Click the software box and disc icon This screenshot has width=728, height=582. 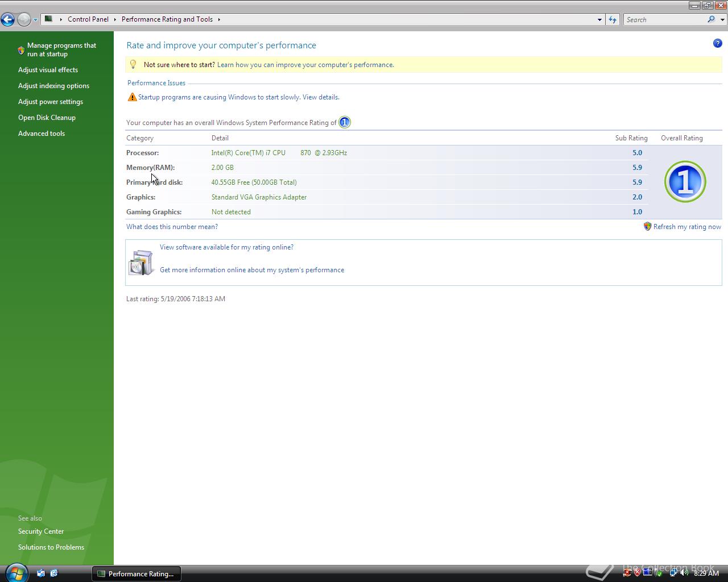(x=141, y=263)
